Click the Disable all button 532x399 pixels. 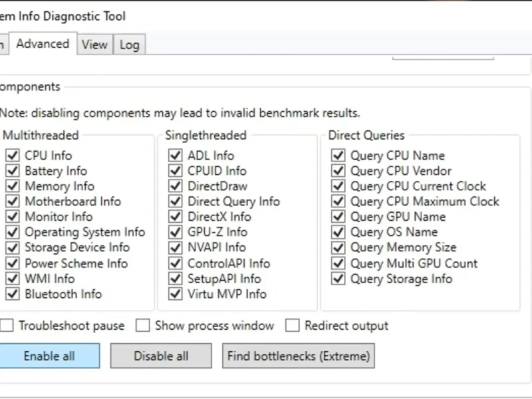pos(161,356)
